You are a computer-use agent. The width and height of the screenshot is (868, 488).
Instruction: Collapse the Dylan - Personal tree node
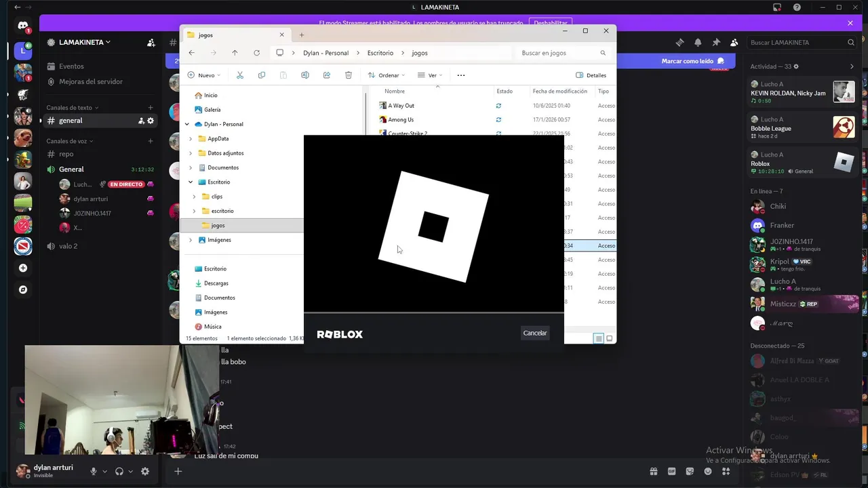point(187,124)
